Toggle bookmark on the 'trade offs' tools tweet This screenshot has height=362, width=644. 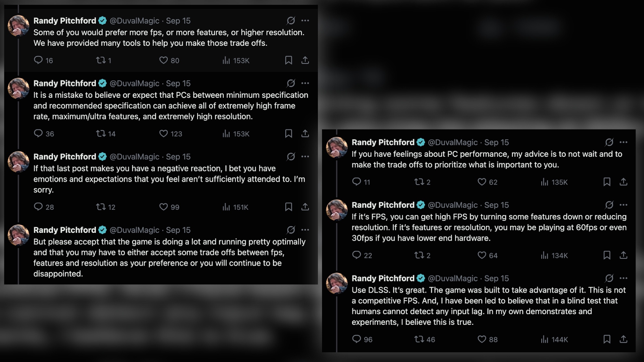point(288,60)
